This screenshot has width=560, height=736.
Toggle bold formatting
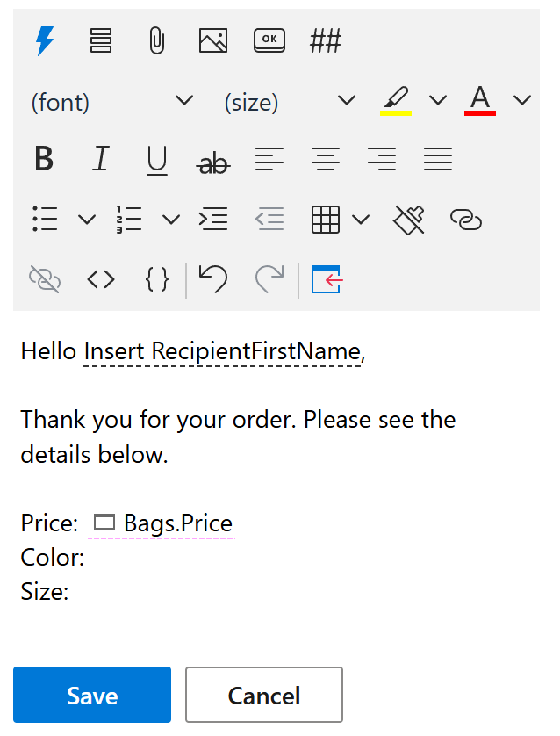[44, 159]
